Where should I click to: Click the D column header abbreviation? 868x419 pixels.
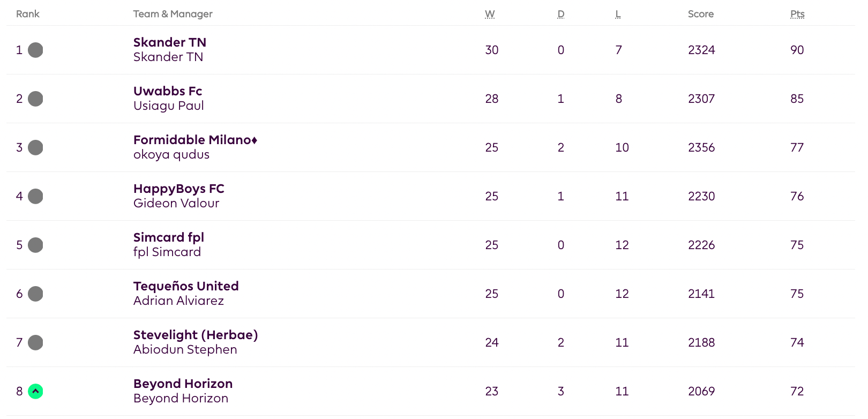[561, 14]
